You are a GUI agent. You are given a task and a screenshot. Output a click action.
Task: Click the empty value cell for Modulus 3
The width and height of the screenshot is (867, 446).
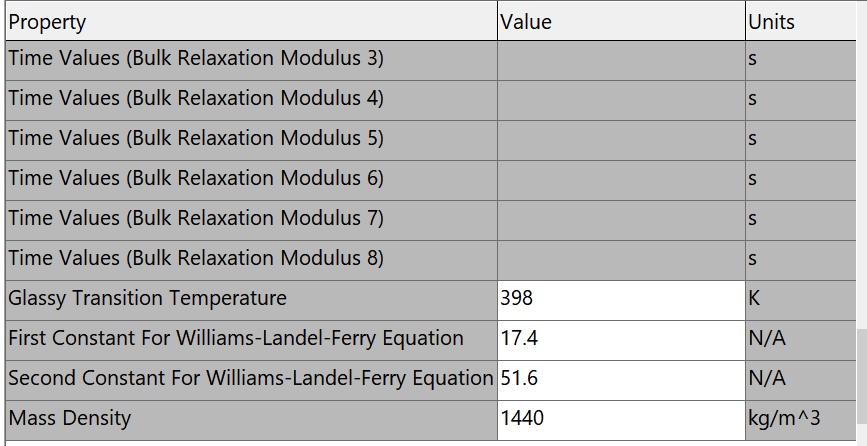point(621,60)
